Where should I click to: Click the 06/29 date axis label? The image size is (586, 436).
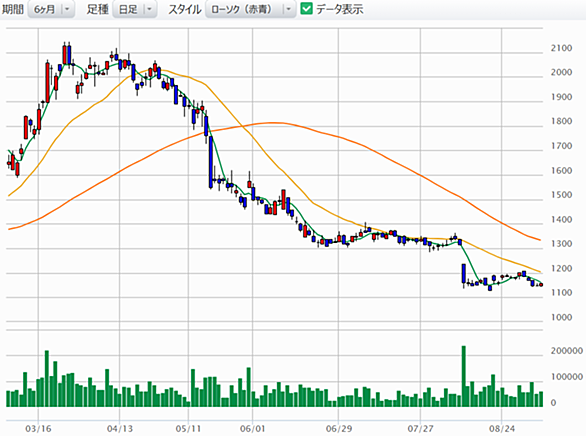click(339, 429)
